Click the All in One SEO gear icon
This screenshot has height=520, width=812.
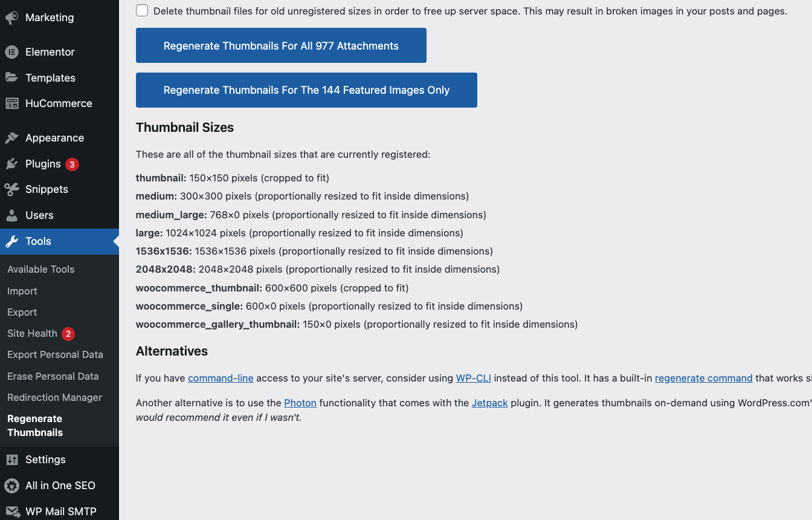12,486
